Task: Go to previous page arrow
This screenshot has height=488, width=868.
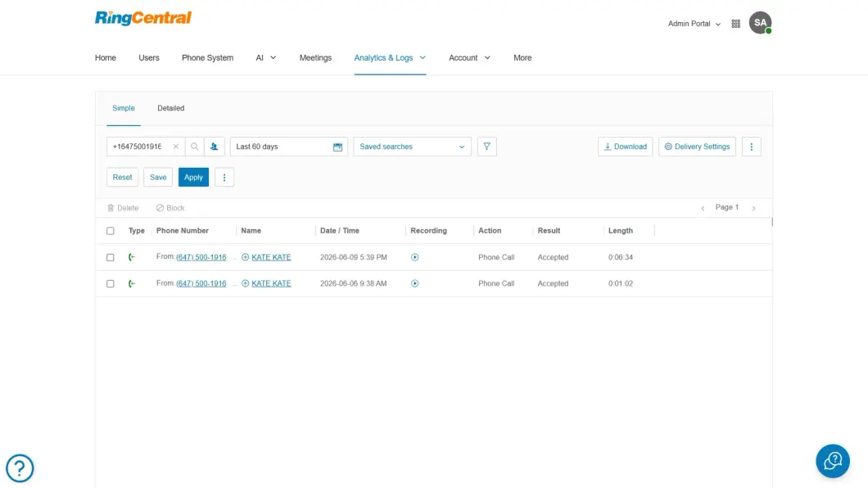Action: (703, 208)
